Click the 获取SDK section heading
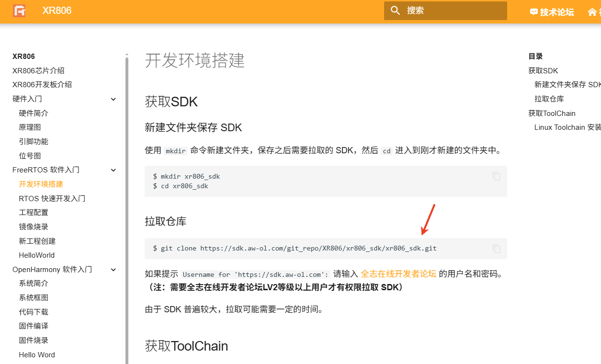This screenshot has width=601, height=364. pyautogui.click(x=171, y=102)
